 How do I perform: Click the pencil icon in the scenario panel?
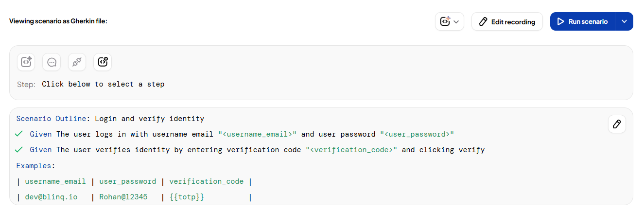pyautogui.click(x=617, y=124)
